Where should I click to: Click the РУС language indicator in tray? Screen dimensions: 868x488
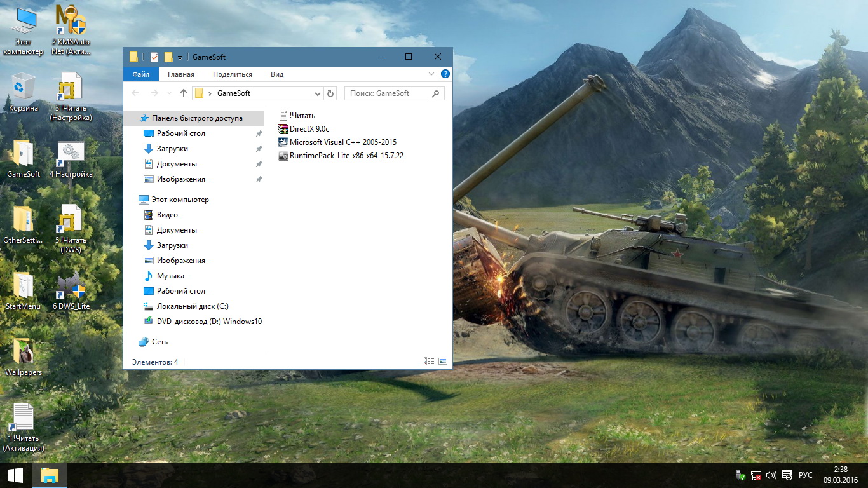tap(805, 475)
